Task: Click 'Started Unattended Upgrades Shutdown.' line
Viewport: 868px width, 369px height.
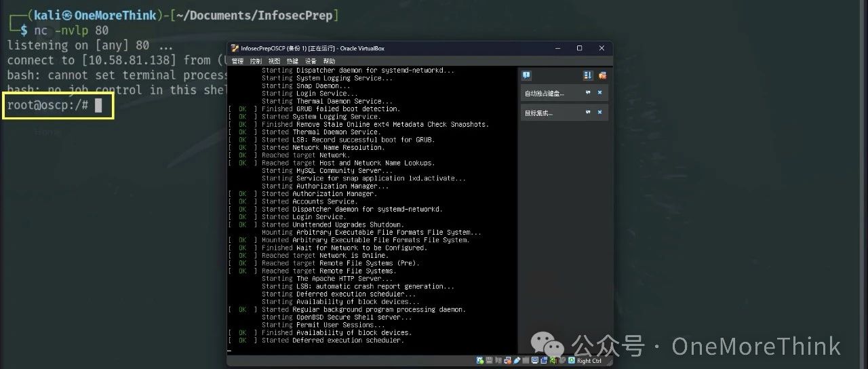Action: [333, 225]
